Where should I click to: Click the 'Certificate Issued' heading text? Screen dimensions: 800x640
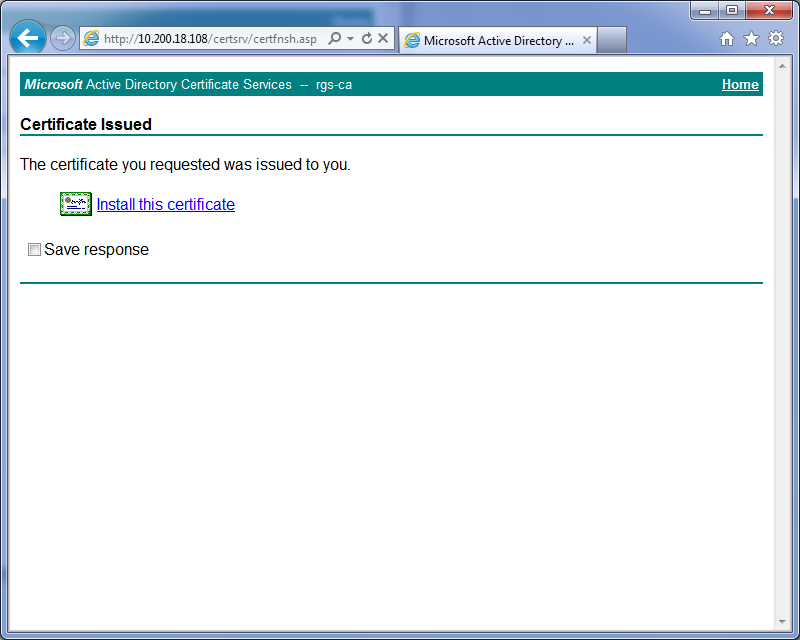[x=86, y=125]
